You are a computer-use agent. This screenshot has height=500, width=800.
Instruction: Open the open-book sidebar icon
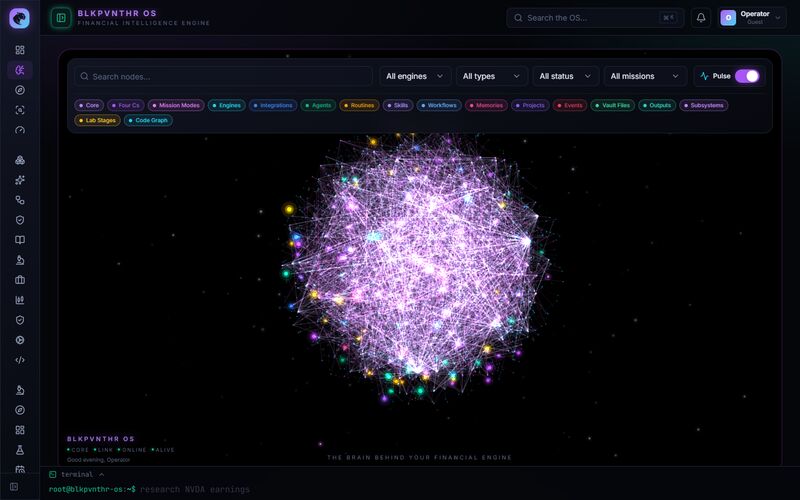click(x=20, y=240)
